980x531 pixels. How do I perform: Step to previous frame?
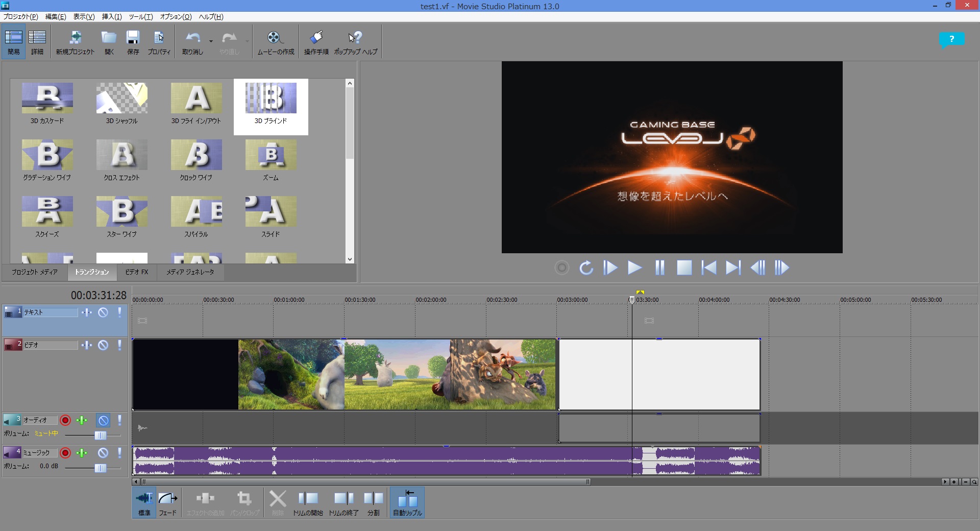(757, 268)
